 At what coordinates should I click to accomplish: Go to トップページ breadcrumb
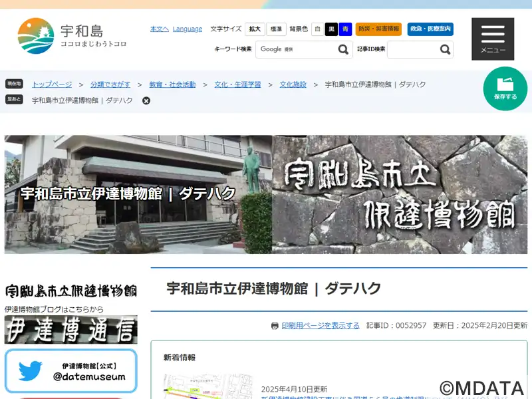click(52, 84)
